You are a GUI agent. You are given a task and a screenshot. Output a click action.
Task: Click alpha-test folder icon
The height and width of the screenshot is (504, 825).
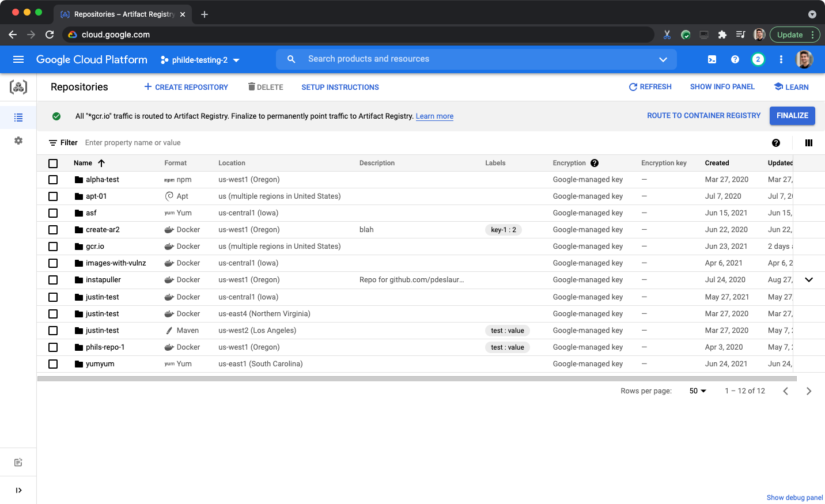click(x=79, y=180)
